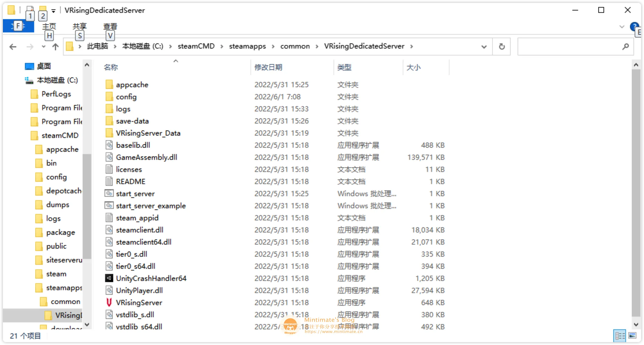Select public folder in navigation tree
This screenshot has height=345, width=644.
click(56, 246)
